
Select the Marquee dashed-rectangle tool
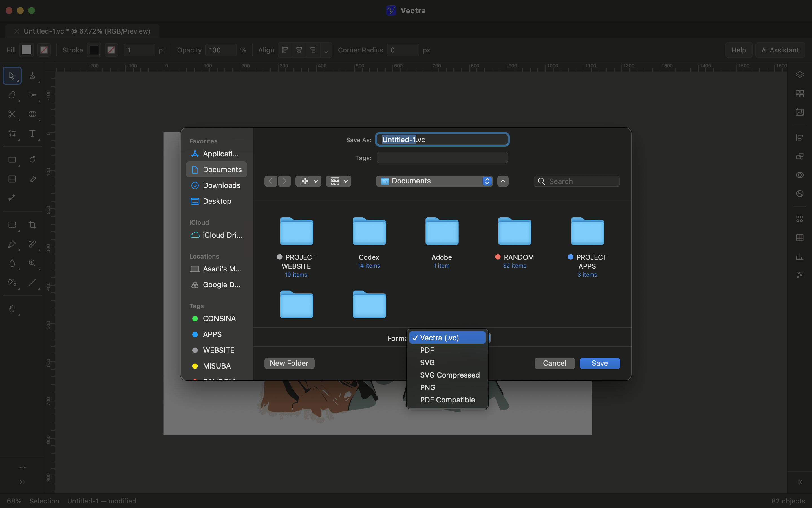point(12,225)
